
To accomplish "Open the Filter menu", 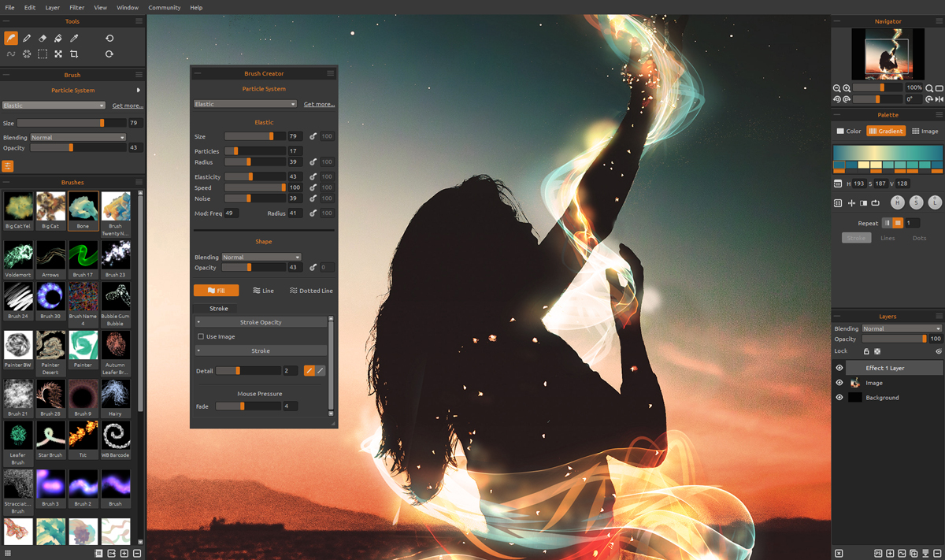I will coord(76,7).
